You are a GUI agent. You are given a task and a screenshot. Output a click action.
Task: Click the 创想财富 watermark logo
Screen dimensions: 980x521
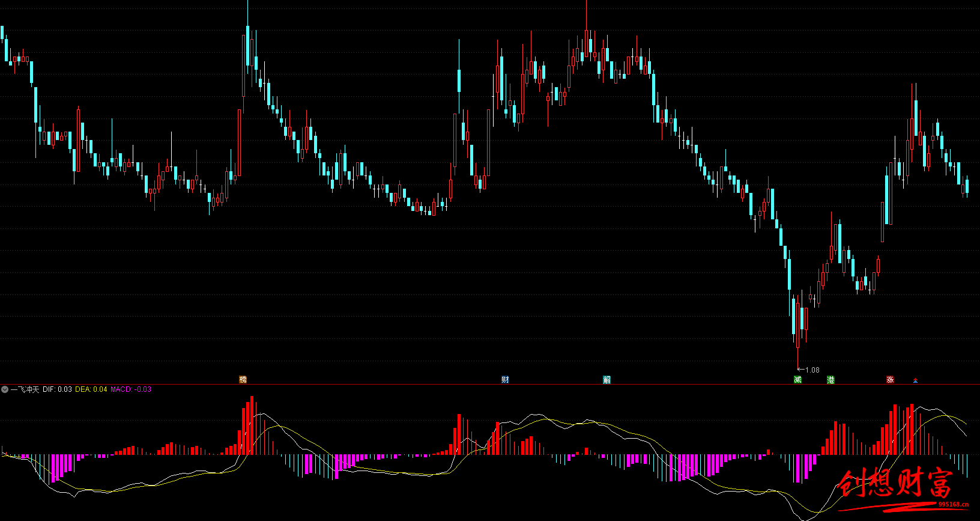895,484
